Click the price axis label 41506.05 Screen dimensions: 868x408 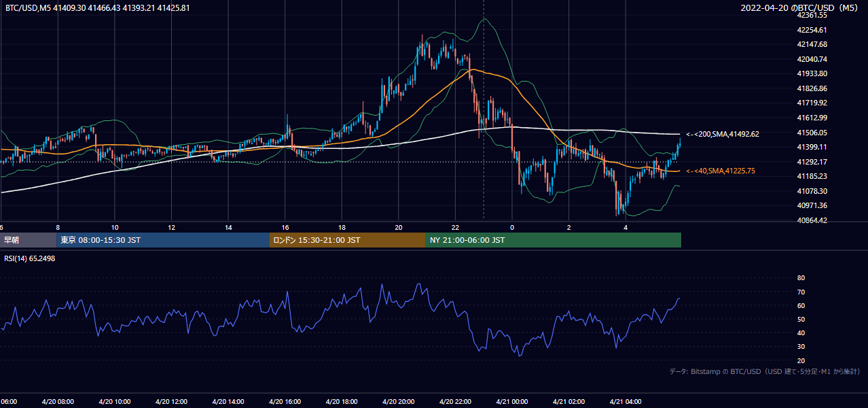pyautogui.click(x=813, y=133)
